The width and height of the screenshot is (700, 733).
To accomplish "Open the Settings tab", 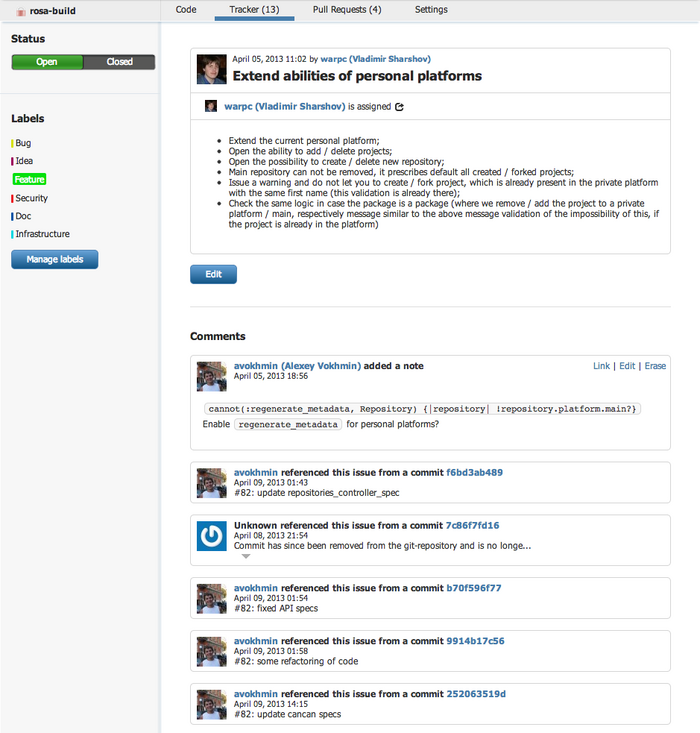I will (x=431, y=10).
